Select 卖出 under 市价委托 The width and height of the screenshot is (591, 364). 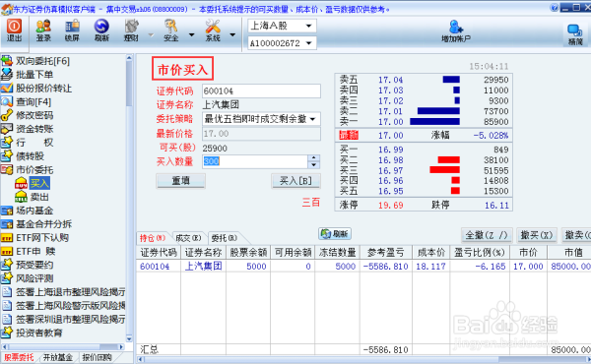click(39, 197)
